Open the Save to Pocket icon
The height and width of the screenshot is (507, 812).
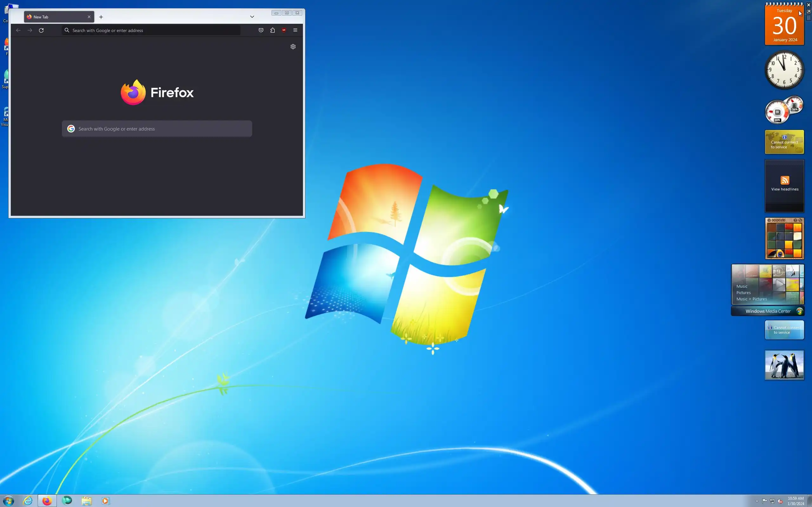[261, 30]
